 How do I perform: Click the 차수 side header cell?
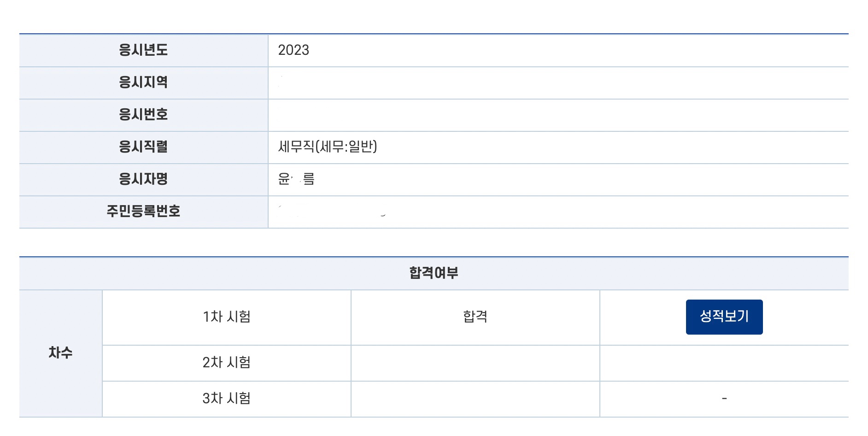(60, 353)
